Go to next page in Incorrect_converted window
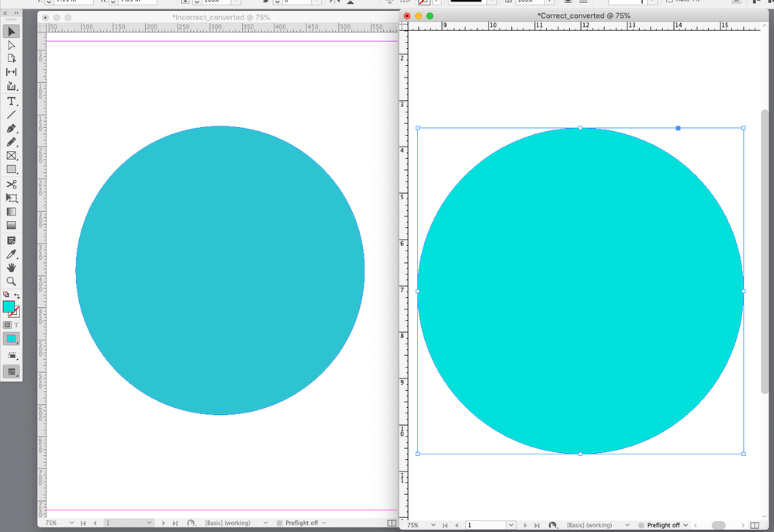Image resolution: width=774 pixels, height=532 pixels. (164, 523)
